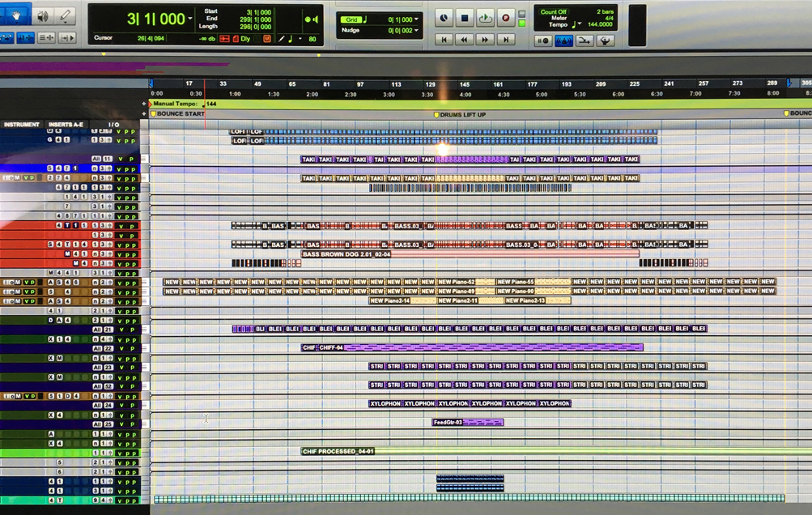
Task: Open the main counter format dropdown
Action: (191, 19)
